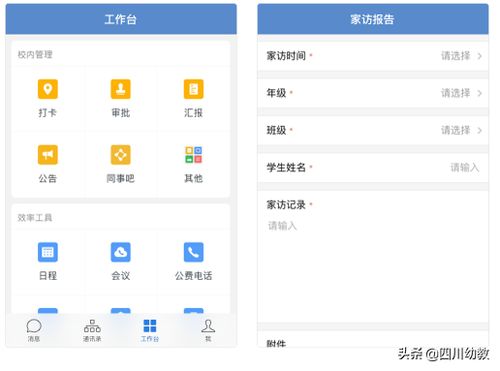500x371 pixels.
Task: Open the 会议 cloud meeting icon
Action: [x=120, y=252]
